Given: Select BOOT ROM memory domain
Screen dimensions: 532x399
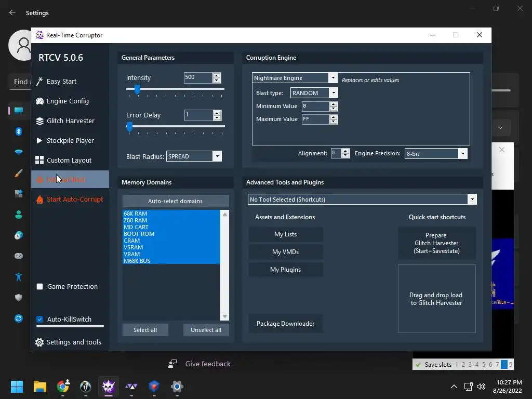Looking at the screenshot, I should (x=171, y=234).
